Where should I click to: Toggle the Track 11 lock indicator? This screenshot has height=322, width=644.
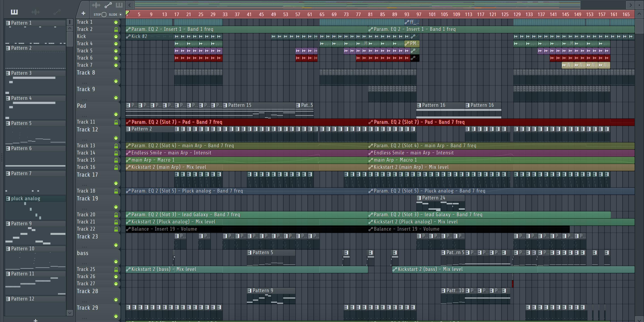pyautogui.click(x=116, y=122)
